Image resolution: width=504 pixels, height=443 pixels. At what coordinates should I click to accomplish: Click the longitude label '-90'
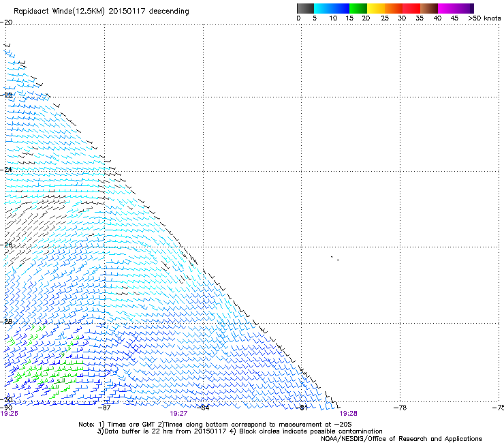[6, 408]
